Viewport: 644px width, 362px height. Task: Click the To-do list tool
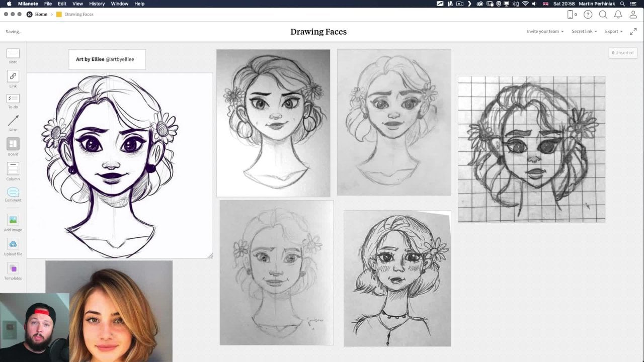(13, 99)
